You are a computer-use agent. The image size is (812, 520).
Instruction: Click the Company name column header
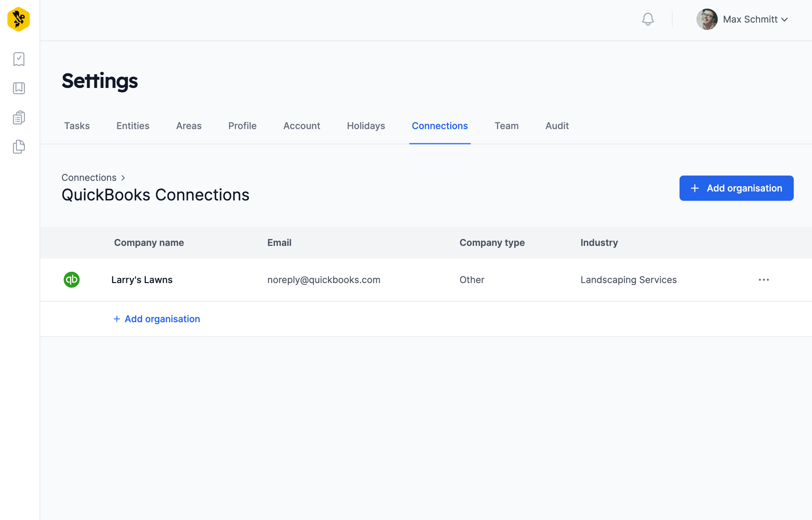coord(149,243)
